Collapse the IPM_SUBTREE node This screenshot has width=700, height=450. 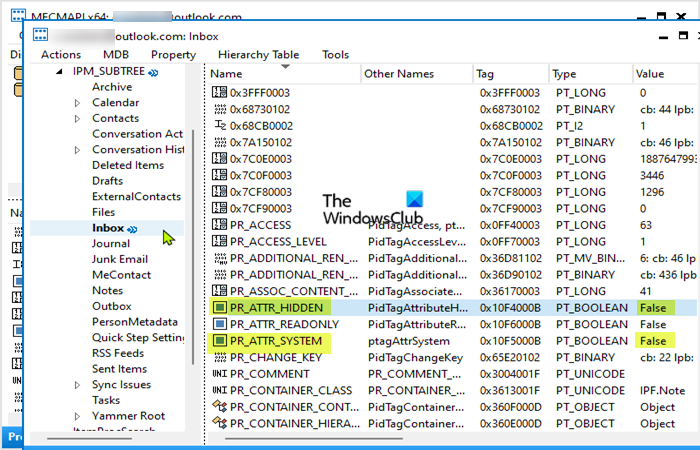pyautogui.click(x=59, y=71)
